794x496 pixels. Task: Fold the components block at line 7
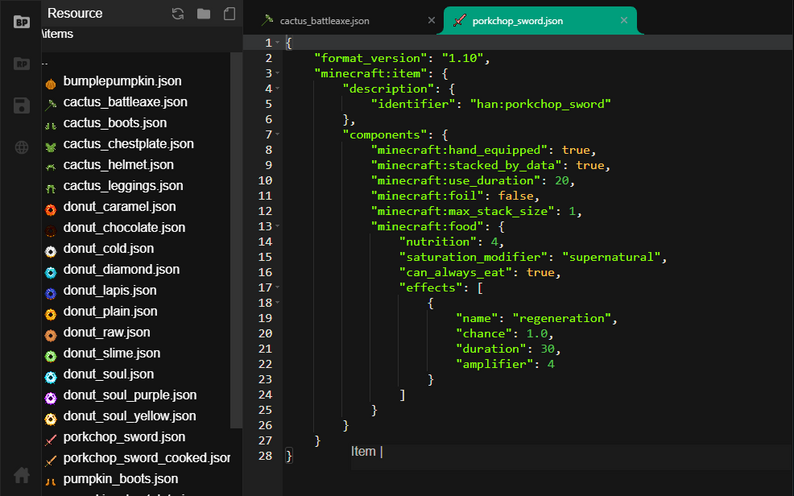tap(278, 134)
